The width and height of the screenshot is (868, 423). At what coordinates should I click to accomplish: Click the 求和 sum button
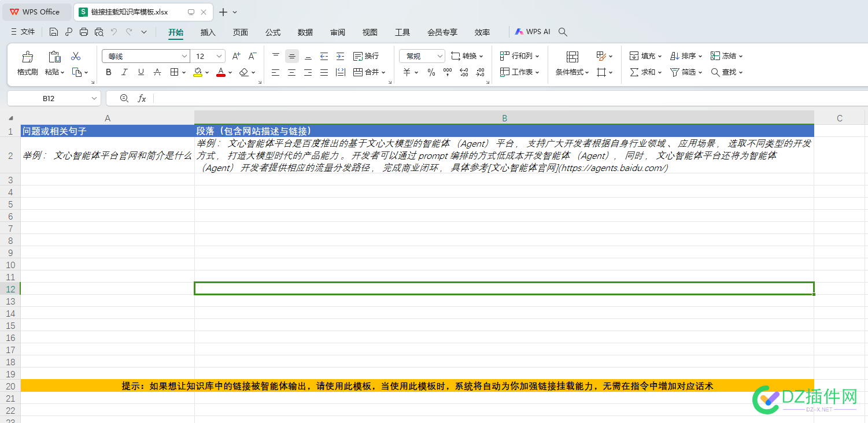click(645, 72)
